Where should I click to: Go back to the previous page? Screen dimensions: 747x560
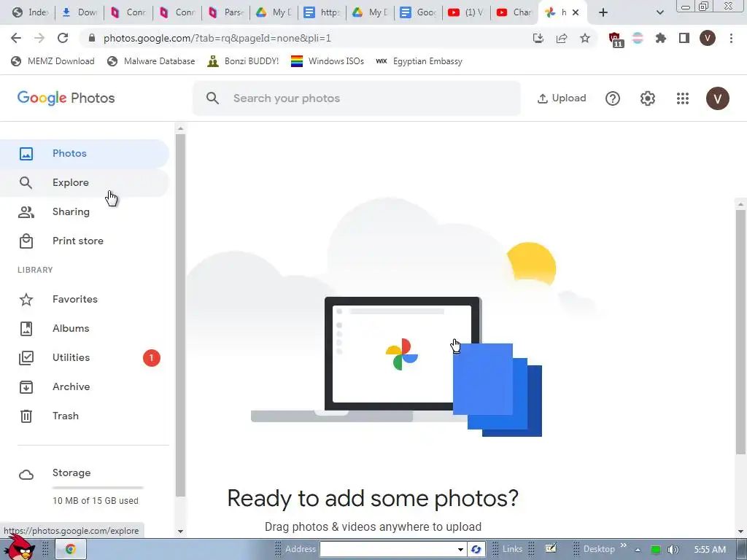[x=16, y=38]
